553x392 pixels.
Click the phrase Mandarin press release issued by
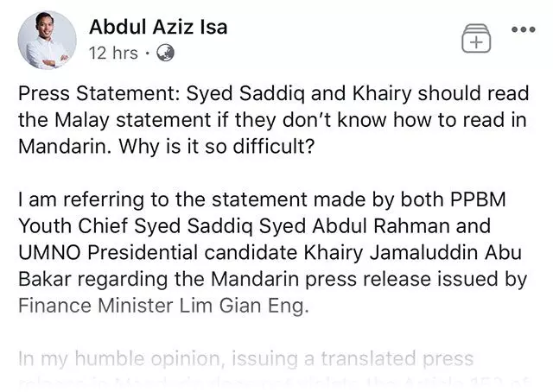[369, 279]
